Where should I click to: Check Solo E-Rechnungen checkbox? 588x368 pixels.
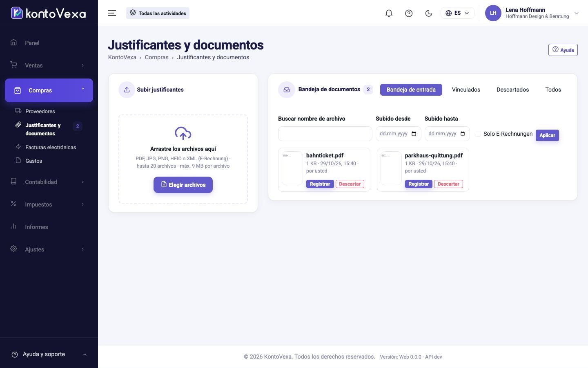click(478, 134)
